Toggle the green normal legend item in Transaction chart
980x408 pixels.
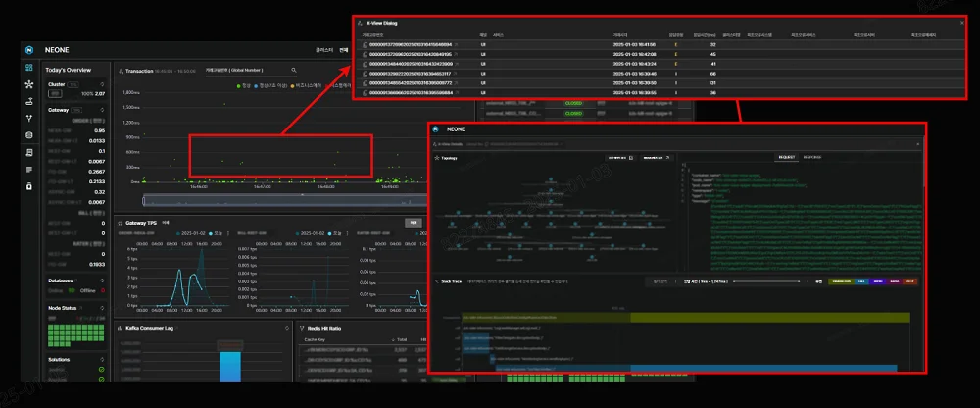[x=238, y=85]
